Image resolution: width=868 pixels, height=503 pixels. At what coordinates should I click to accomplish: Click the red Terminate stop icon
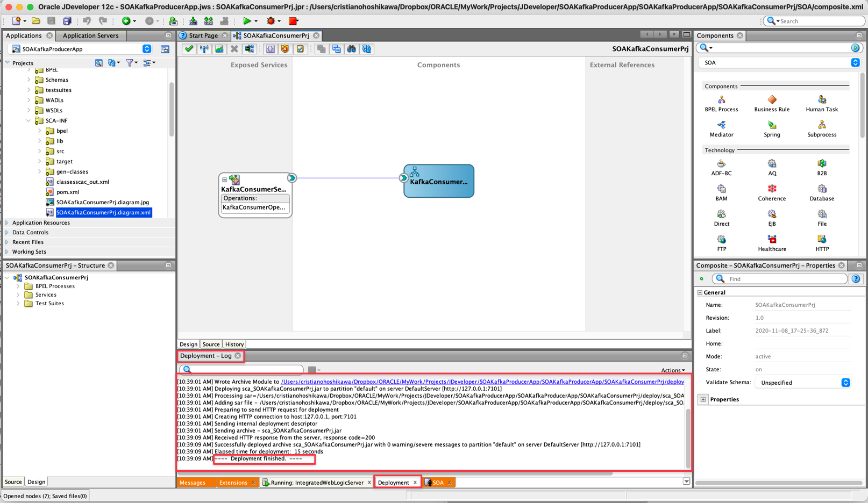click(x=293, y=21)
